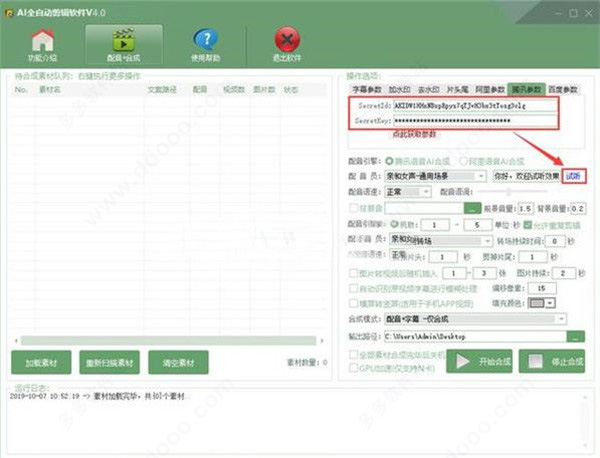Switch to 字幕参数 tab
The height and width of the screenshot is (458, 600).
[367, 90]
